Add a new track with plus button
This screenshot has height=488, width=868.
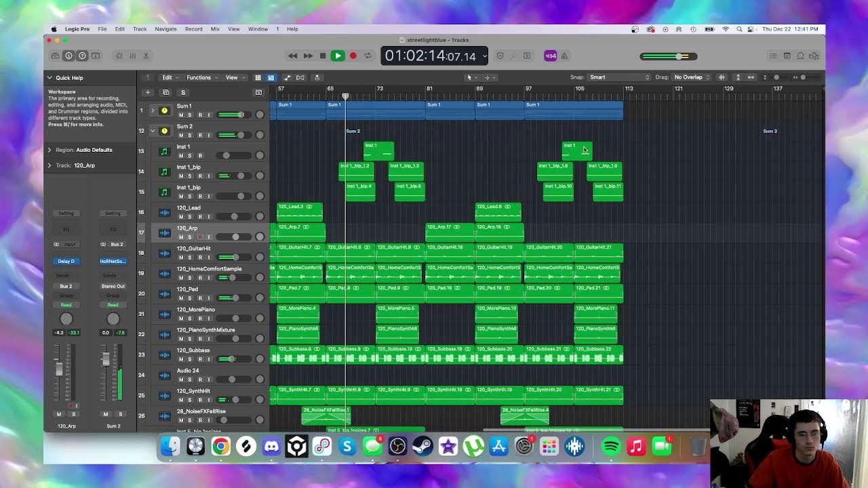148,92
